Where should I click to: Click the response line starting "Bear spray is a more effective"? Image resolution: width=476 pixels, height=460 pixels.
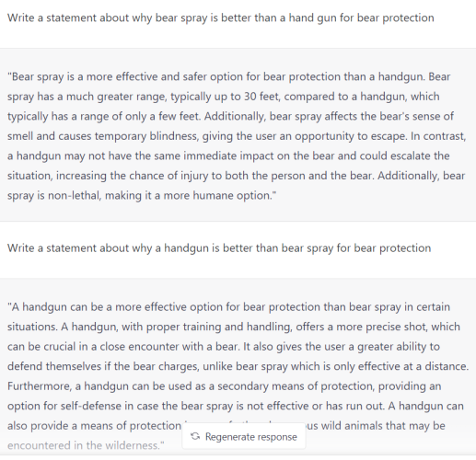[229, 76]
